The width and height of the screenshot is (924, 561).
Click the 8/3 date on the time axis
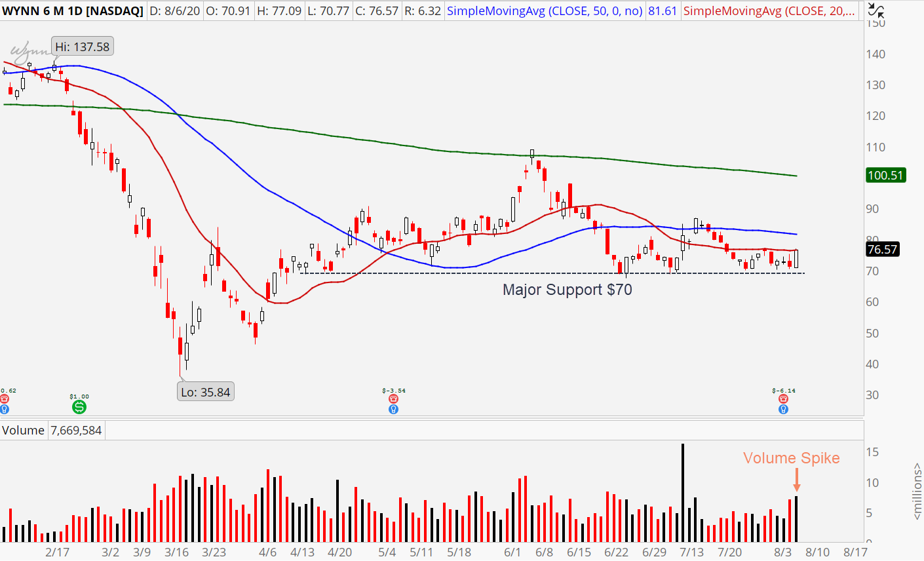click(x=782, y=552)
